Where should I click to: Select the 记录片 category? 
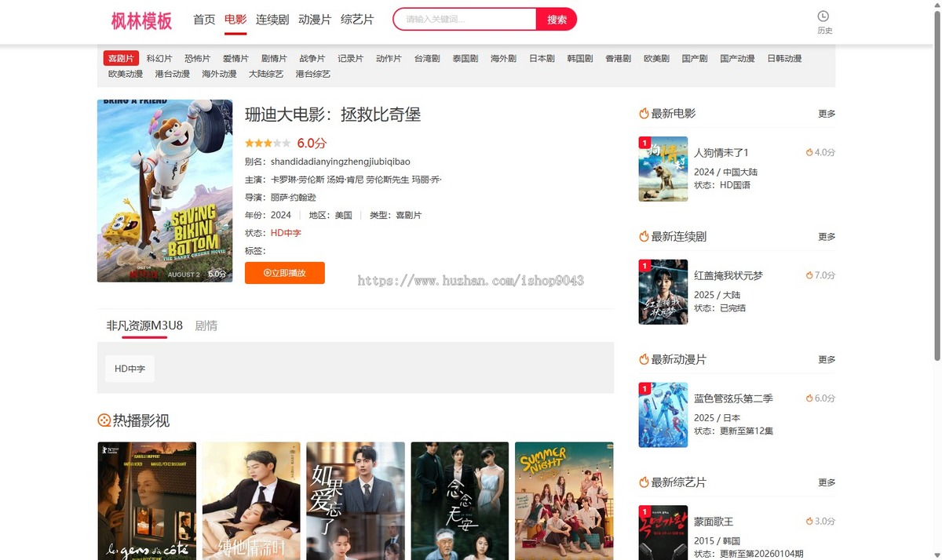[x=350, y=59]
